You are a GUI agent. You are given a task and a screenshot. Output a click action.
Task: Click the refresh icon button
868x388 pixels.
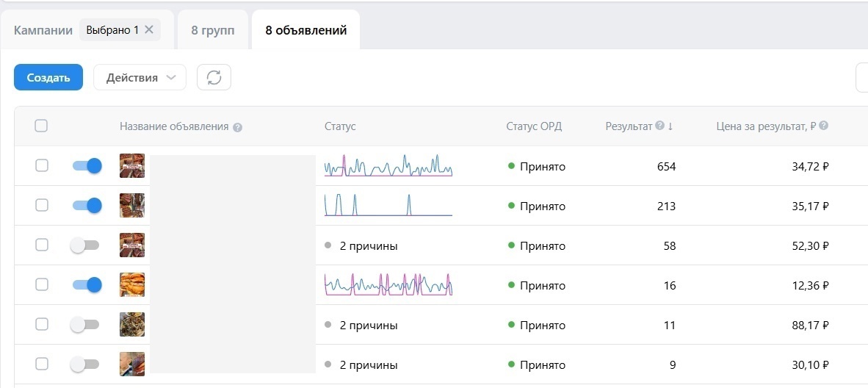(x=214, y=78)
